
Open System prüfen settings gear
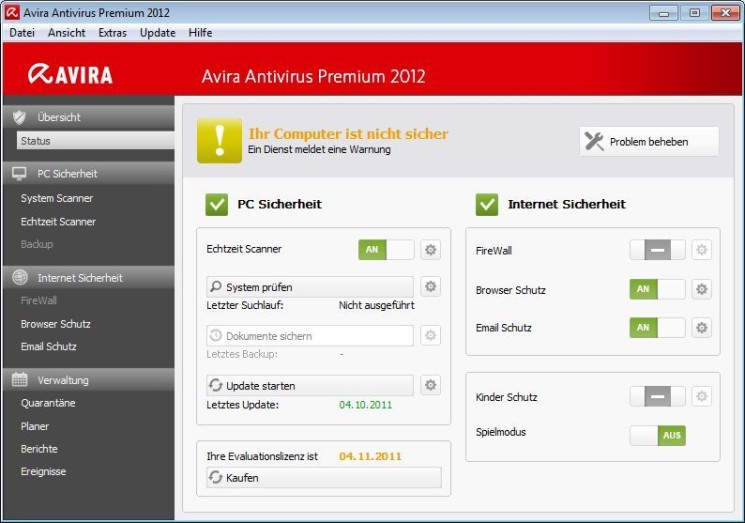pos(430,286)
